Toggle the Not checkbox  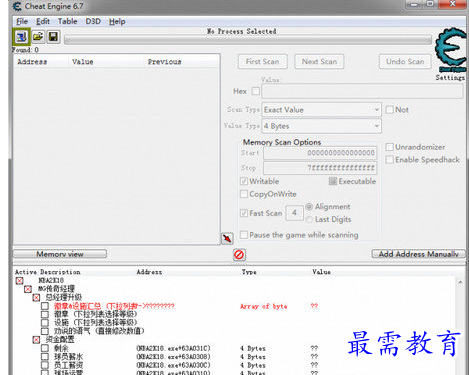(x=389, y=110)
